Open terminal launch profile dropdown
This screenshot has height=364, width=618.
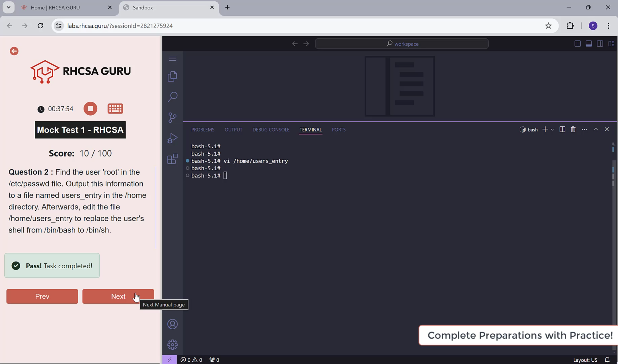552,130
